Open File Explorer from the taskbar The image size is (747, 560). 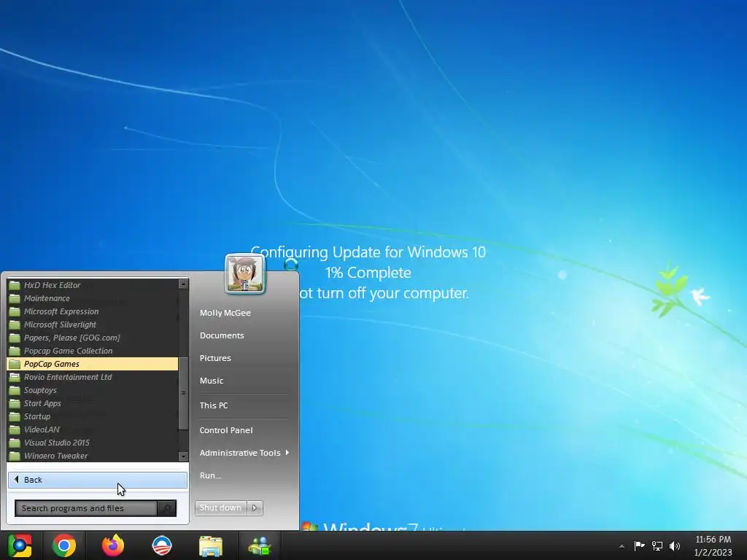tap(211, 546)
